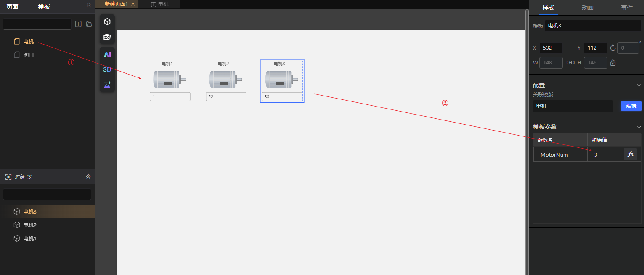Click the rotation angle icon
The width and height of the screenshot is (644, 275).
(x=612, y=48)
